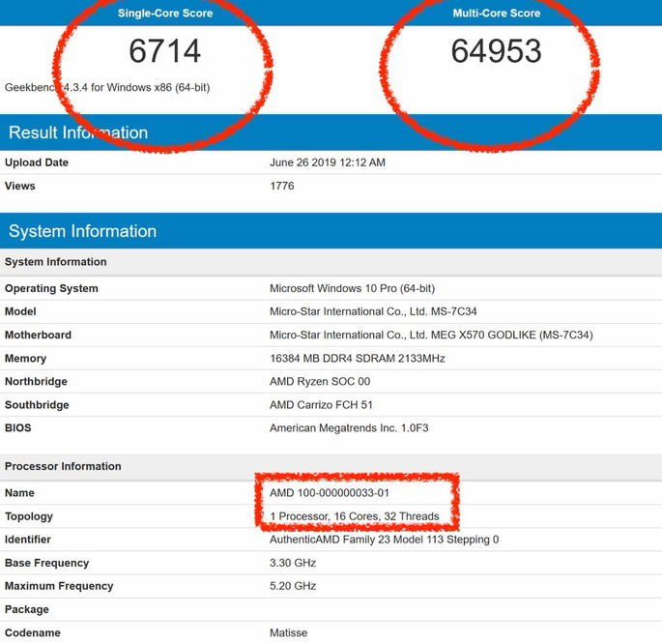Click the Motherboard label
This screenshot has width=662, height=644.
[38, 335]
